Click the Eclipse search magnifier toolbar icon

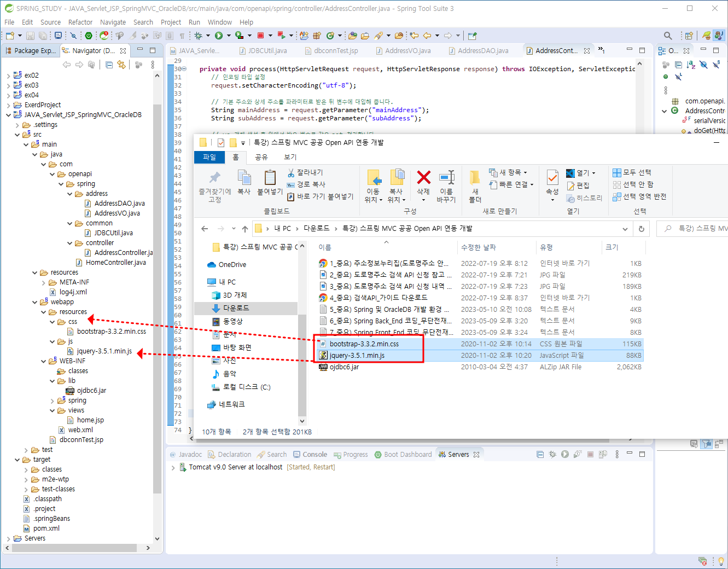pos(668,36)
